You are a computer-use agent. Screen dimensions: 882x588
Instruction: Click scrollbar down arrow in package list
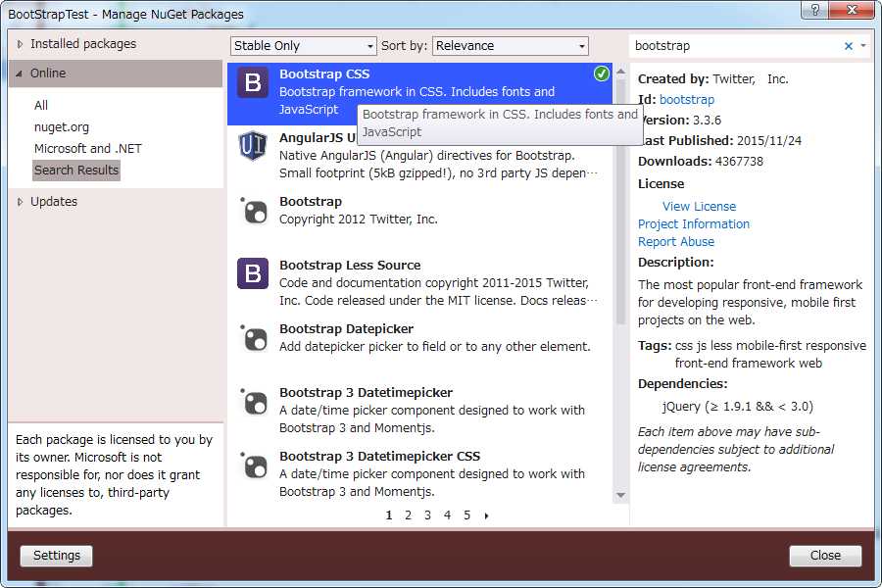click(620, 495)
